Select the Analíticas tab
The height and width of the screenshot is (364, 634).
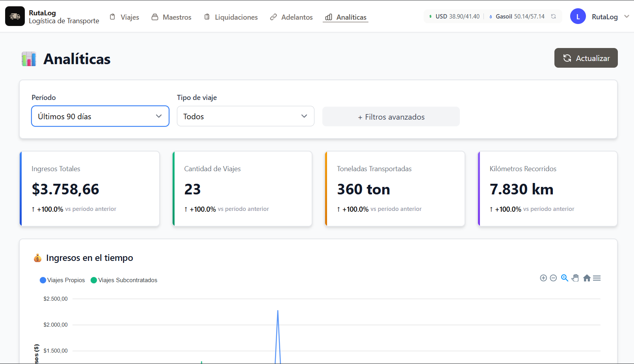pos(346,17)
